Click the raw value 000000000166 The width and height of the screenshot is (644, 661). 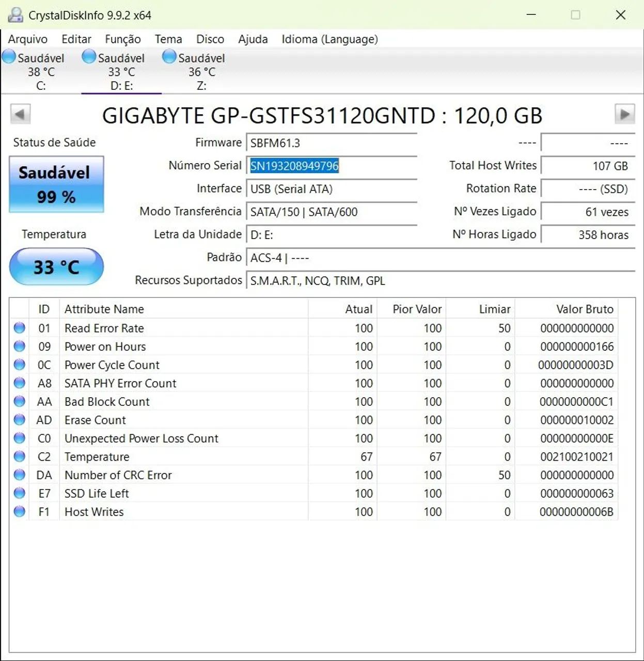(577, 347)
